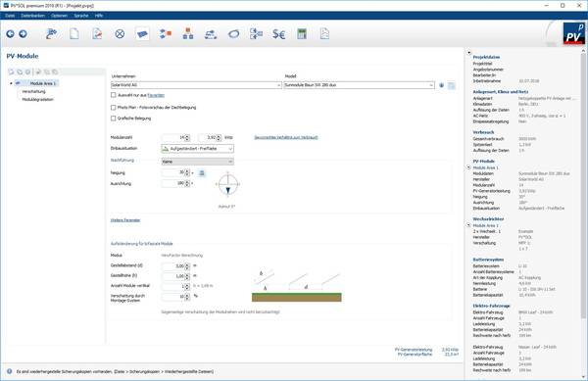Open the Unternehmen dropdown
Image resolution: width=588 pixels, height=381 pixels.
pos(196,85)
